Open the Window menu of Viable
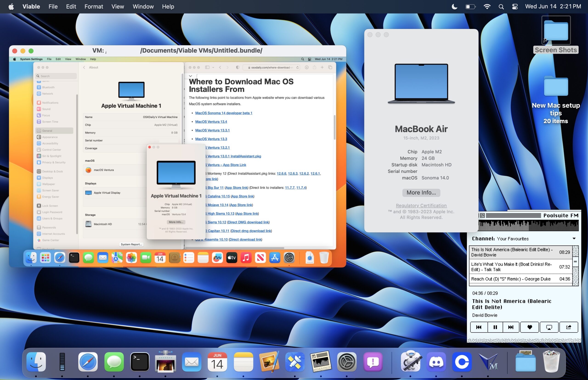This screenshot has width=588, height=380. point(143,7)
